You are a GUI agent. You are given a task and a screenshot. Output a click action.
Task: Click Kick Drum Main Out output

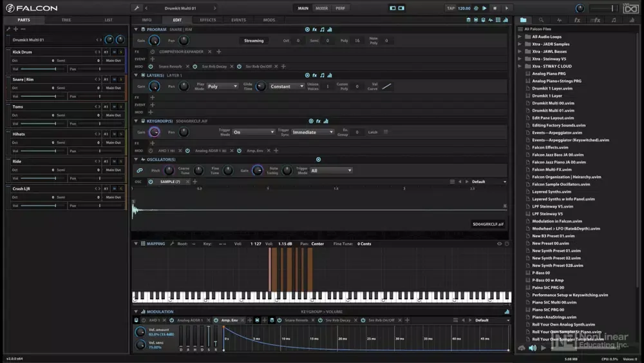click(113, 61)
